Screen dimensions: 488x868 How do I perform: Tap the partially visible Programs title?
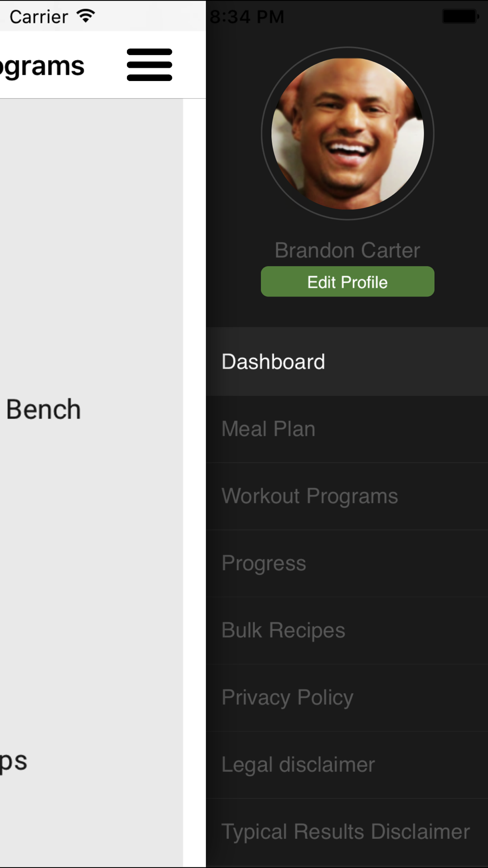[42, 66]
